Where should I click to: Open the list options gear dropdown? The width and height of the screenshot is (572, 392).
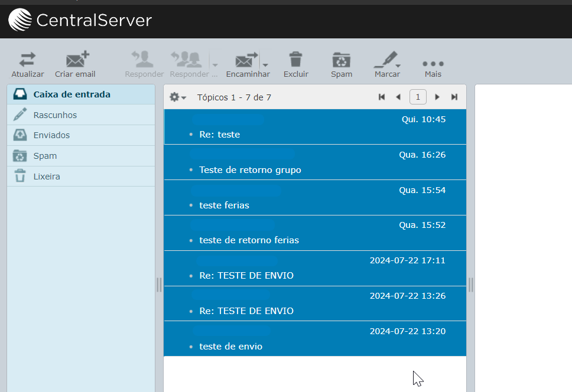177,97
